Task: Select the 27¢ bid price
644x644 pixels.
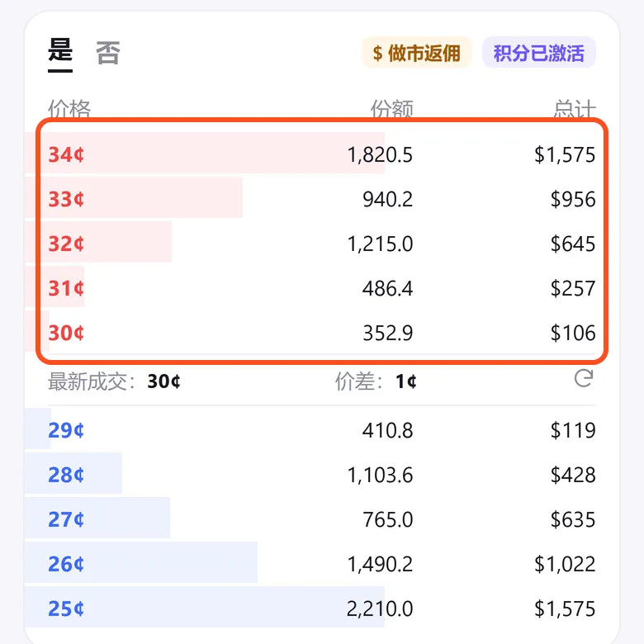Action: click(66, 519)
